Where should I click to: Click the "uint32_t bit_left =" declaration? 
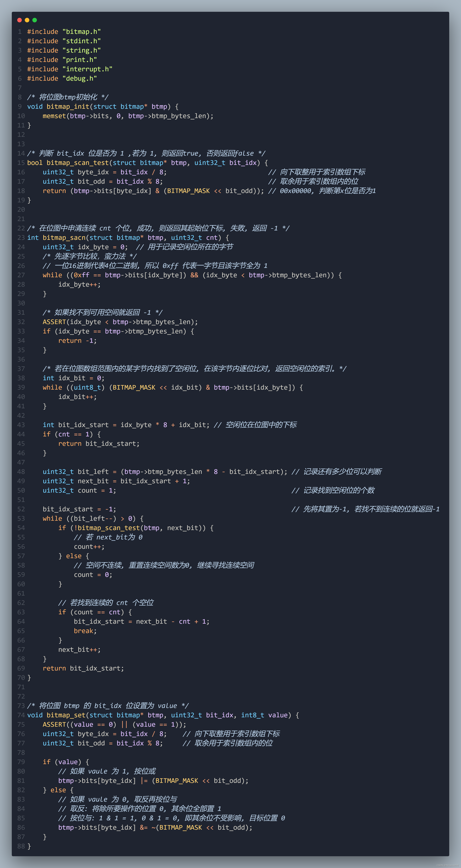165,472
